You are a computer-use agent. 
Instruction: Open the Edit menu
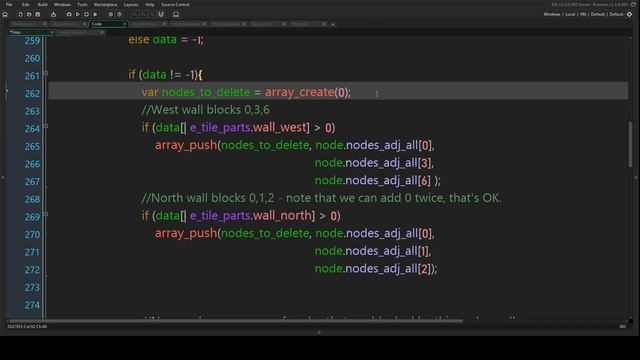coord(26,4)
